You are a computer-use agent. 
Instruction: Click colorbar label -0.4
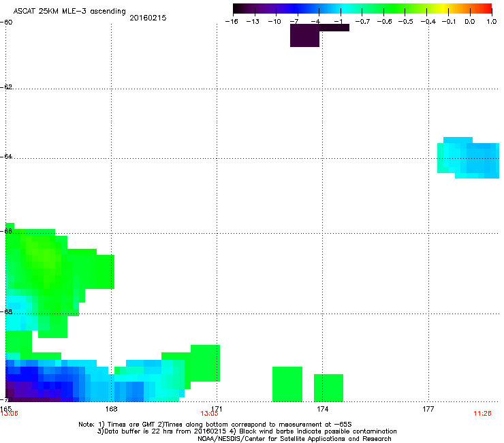point(428,22)
